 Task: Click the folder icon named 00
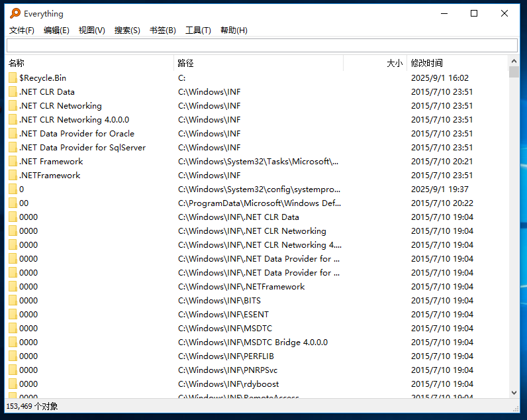(13, 203)
